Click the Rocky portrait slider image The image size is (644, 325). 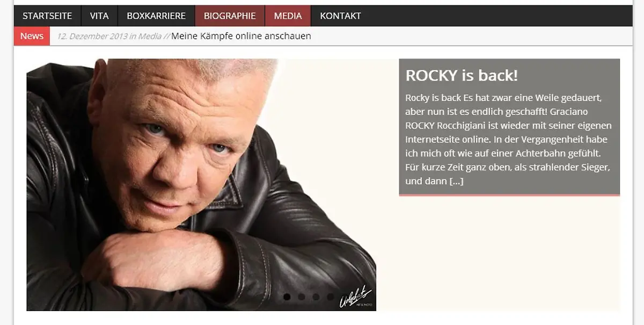pyautogui.click(x=201, y=184)
